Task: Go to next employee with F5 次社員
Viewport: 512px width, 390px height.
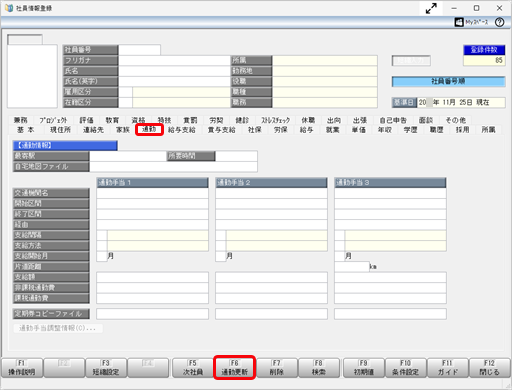Action: pyautogui.click(x=193, y=368)
